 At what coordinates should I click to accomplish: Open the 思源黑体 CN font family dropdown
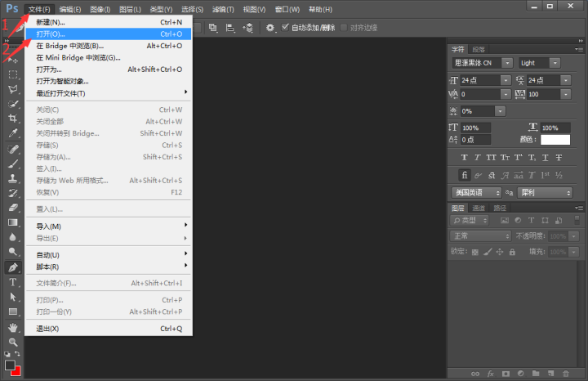point(483,63)
